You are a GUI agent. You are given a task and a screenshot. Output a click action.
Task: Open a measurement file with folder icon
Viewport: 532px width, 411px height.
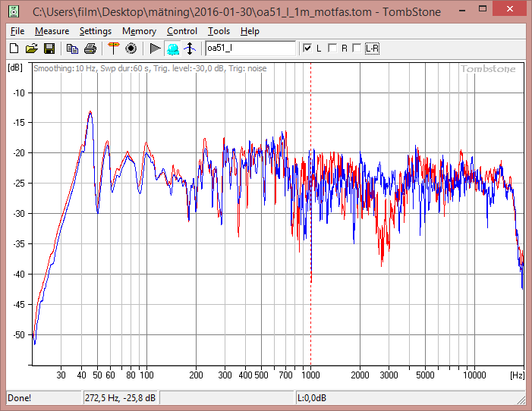(x=31, y=49)
